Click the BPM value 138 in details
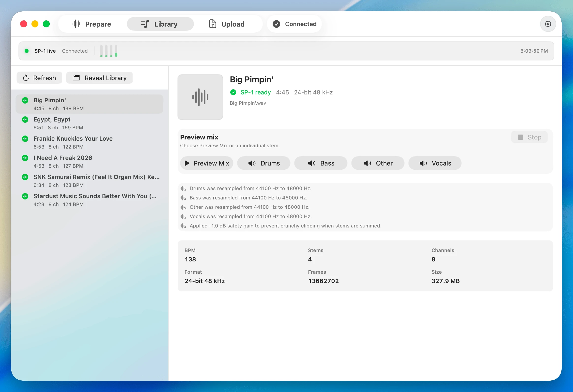This screenshot has width=573, height=392. (190, 259)
